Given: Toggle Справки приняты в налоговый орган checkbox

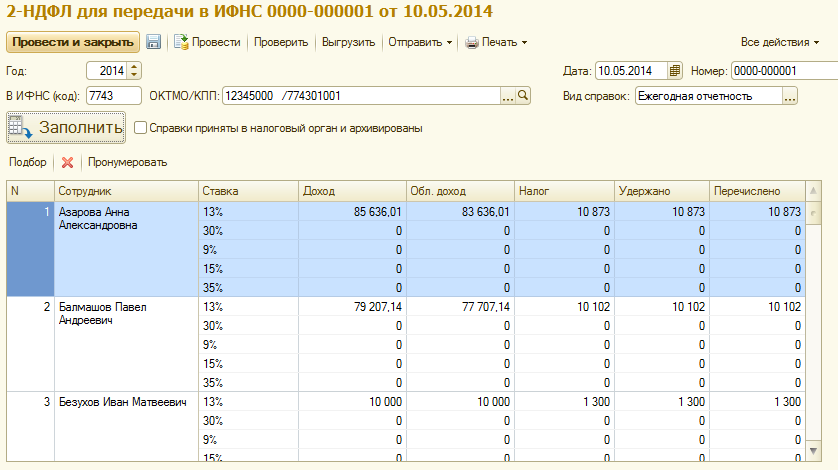Looking at the screenshot, I should click(141, 128).
